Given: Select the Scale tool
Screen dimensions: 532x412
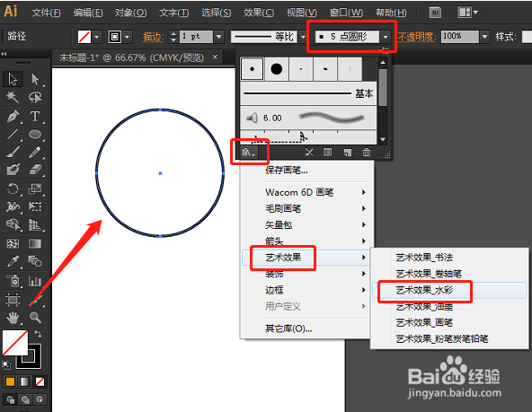Looking at the screenshot, I should coord(35,188).
